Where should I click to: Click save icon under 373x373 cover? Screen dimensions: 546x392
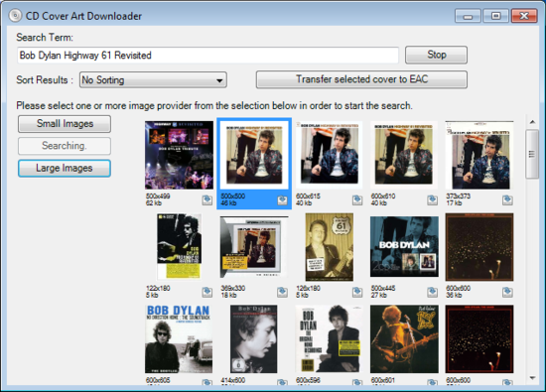(507, 199)
